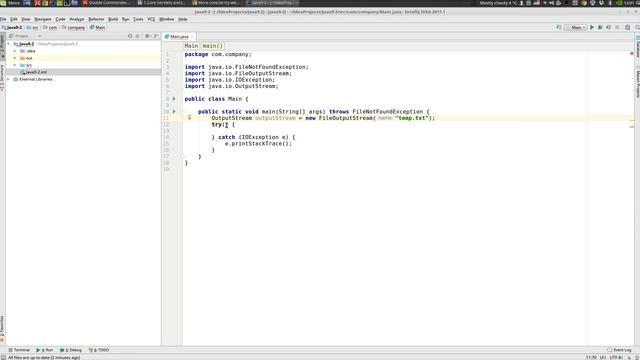Click Hide Project panel icon
The height and width of the screenshot is (360, 640).
click(156, 36)
